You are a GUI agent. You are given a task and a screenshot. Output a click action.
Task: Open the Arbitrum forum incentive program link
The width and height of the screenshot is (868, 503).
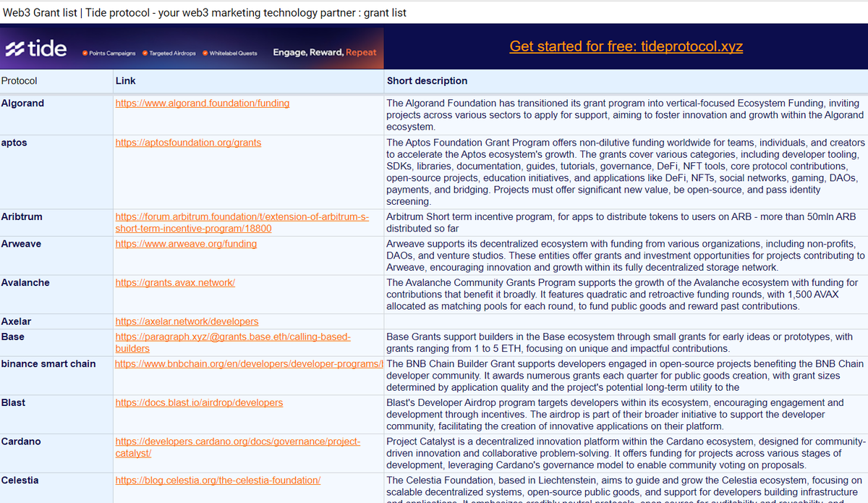pos(242,223)
